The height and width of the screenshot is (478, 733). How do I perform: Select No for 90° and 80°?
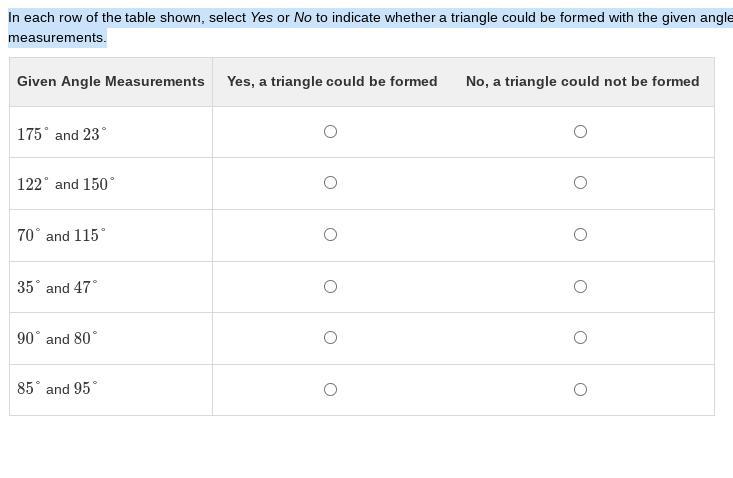(580, 338)
